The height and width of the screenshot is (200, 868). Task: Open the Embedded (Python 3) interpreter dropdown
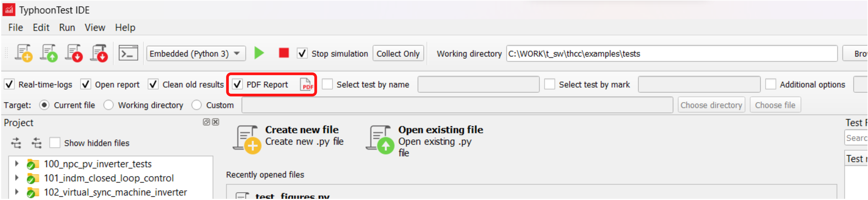pyautogui.click(x=196, y=54)
